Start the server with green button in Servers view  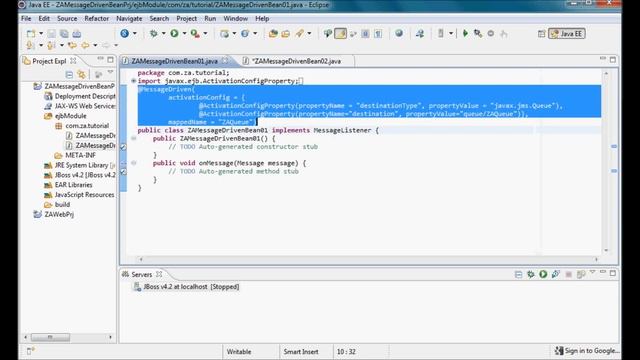click(543, 274)
